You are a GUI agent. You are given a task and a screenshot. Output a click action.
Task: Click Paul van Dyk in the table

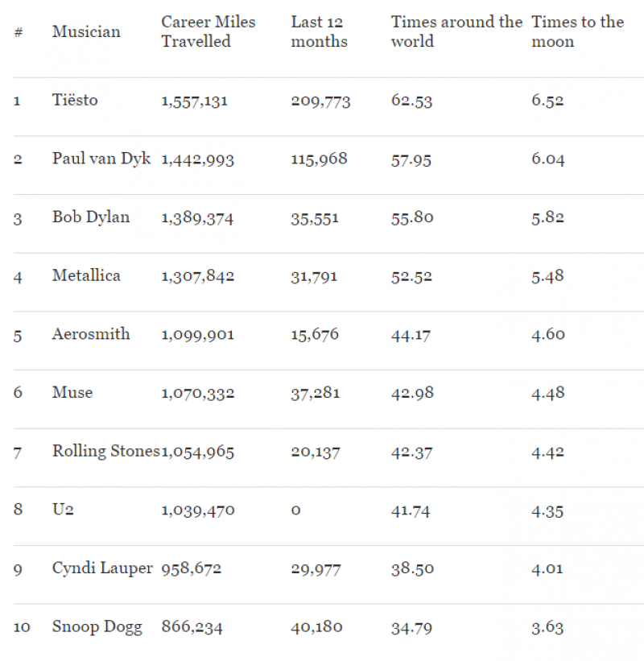(x=101, y=159)
